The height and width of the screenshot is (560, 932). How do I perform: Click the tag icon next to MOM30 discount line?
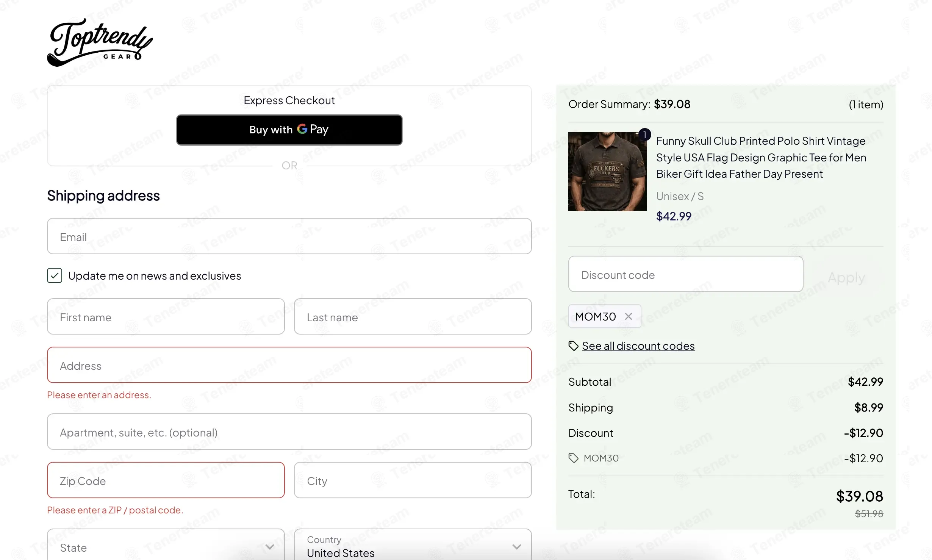[573, 458]
